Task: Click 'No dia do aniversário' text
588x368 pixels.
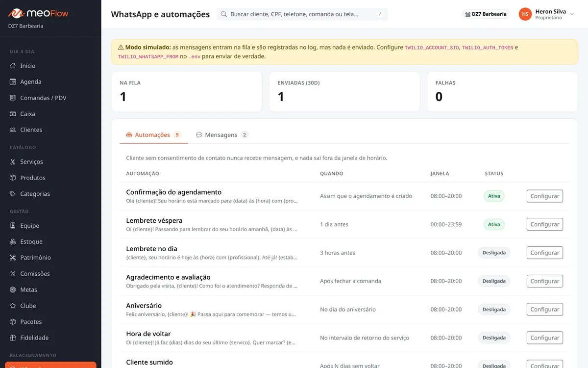Action: pos(348,310)
